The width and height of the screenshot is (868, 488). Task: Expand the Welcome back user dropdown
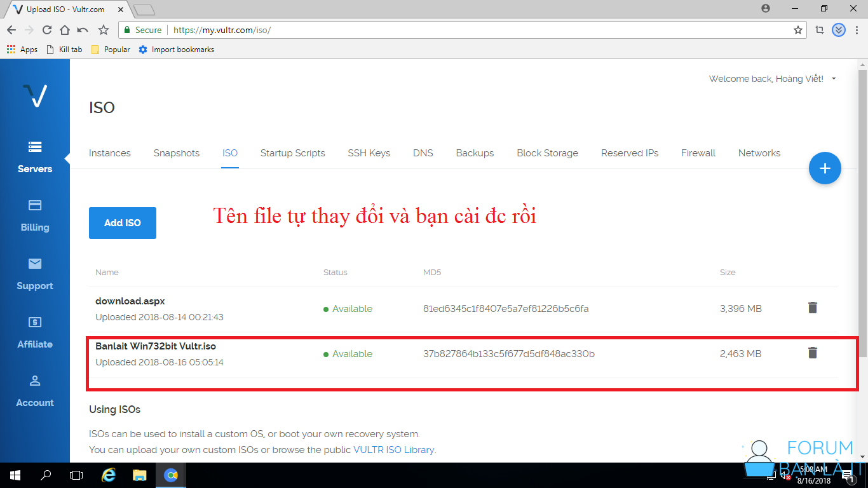(772, 79)
